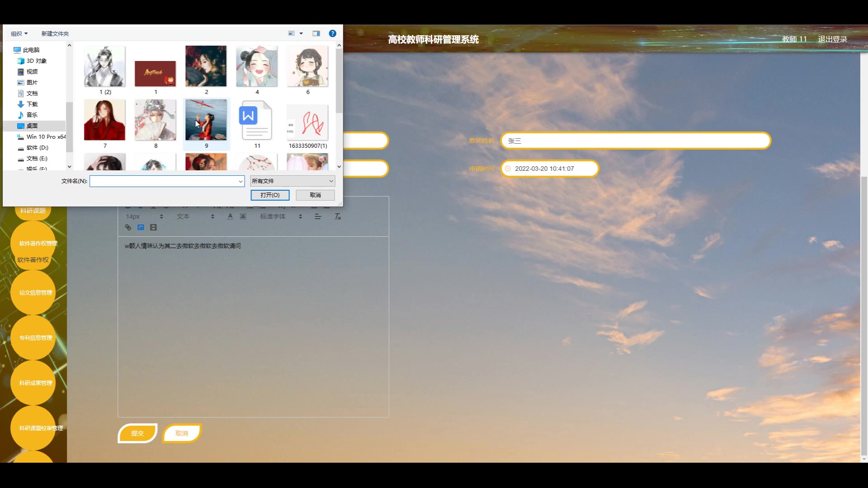This screenshot has width=868, height=488.
Task: Select the image file named 6
Action: click(307, 70)
